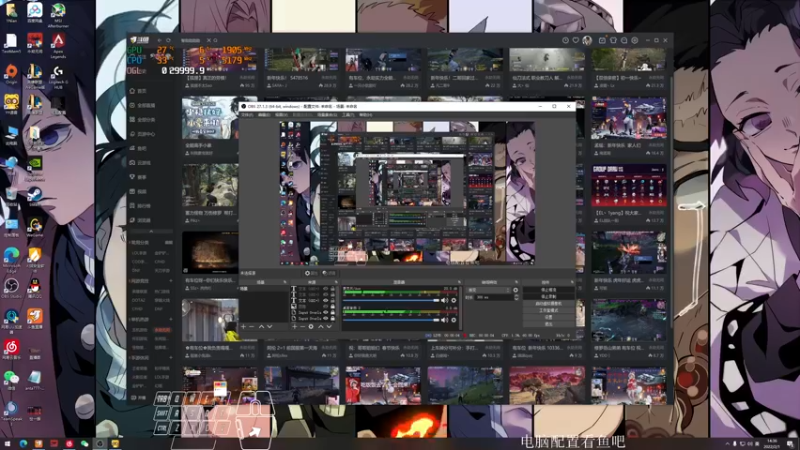800x450 pixels.
Task: Open second mixer track settings gear
Action: coord(454,320)
